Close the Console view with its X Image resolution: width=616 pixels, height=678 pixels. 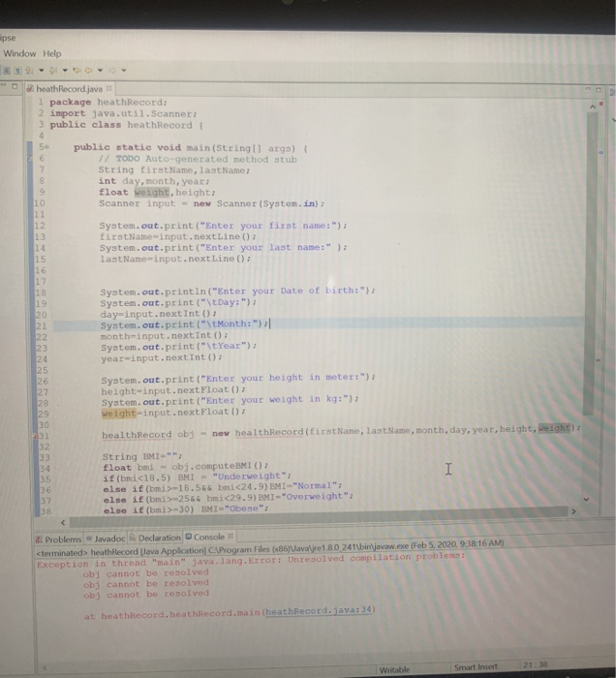click(231, 537)
